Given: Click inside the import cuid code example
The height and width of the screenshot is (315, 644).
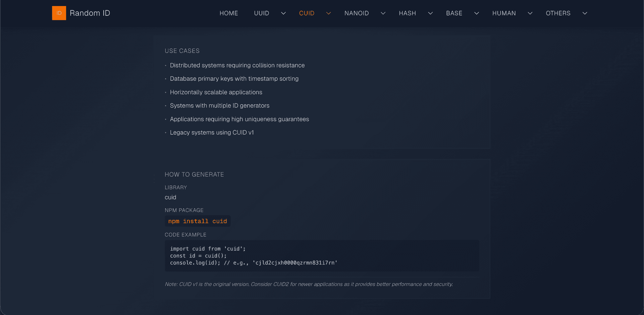Looking at the screenshot, I should (254, 256).
